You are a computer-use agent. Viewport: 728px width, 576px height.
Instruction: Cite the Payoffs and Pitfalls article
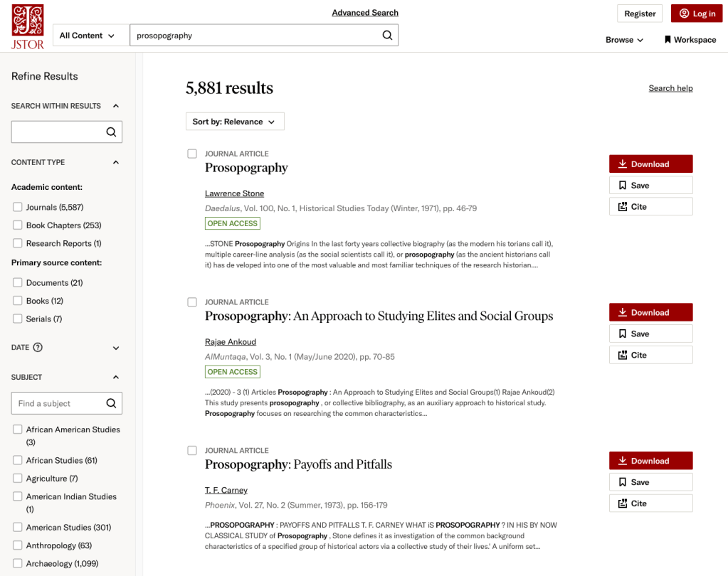(650, 503)
